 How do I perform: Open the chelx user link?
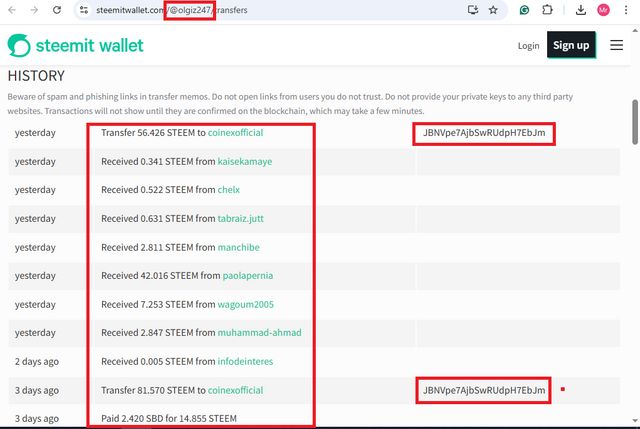pyautogui.click(x=229, y=190)
